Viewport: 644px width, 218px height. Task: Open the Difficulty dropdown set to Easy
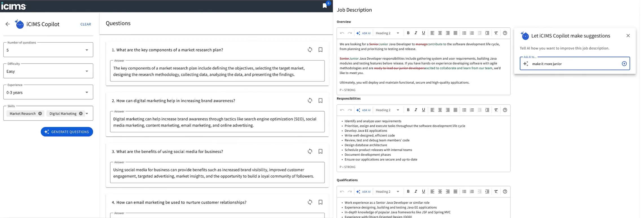click(48, 71)
